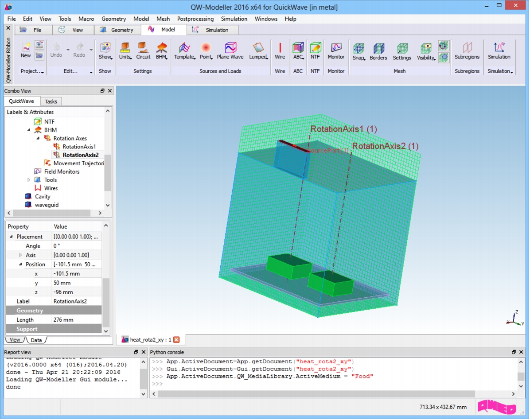
Task: Click the Undo arrow icon
Action: tap(56, 47)
